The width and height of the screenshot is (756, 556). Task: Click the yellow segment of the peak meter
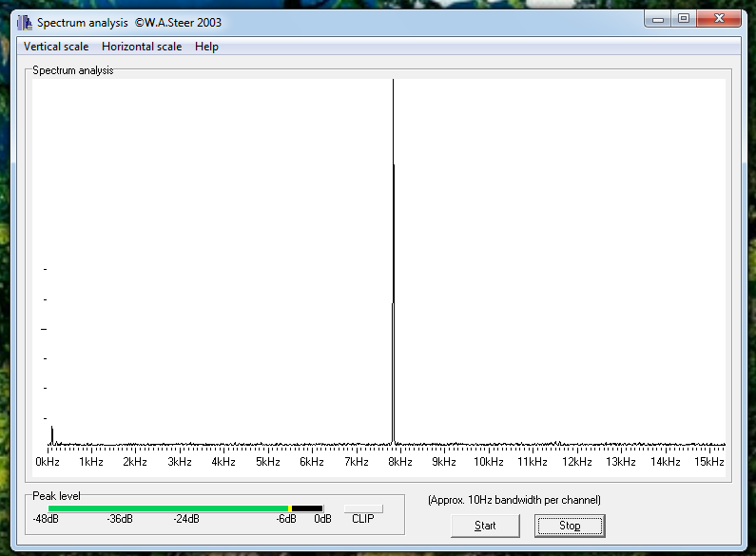289,508
